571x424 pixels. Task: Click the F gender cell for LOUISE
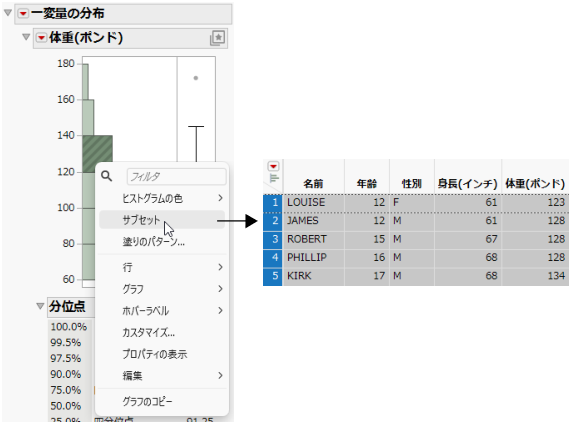pyautogui.click(x=412, y=203)
